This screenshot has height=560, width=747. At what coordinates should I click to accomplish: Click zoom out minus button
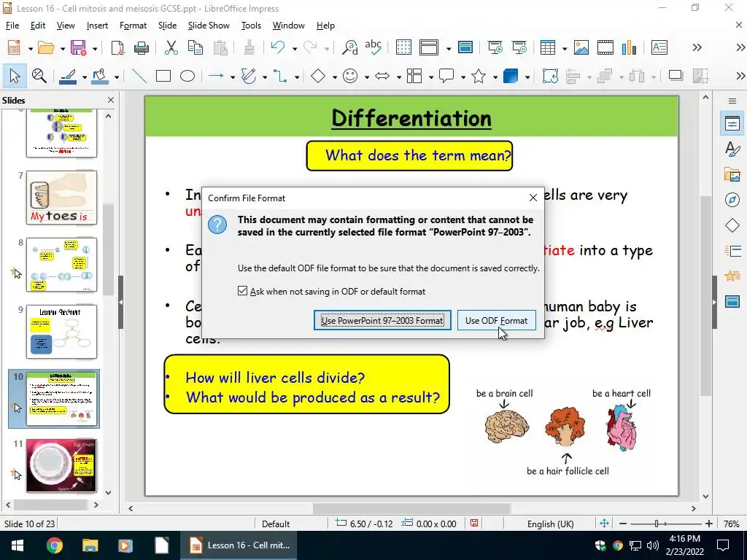(623, 524)
